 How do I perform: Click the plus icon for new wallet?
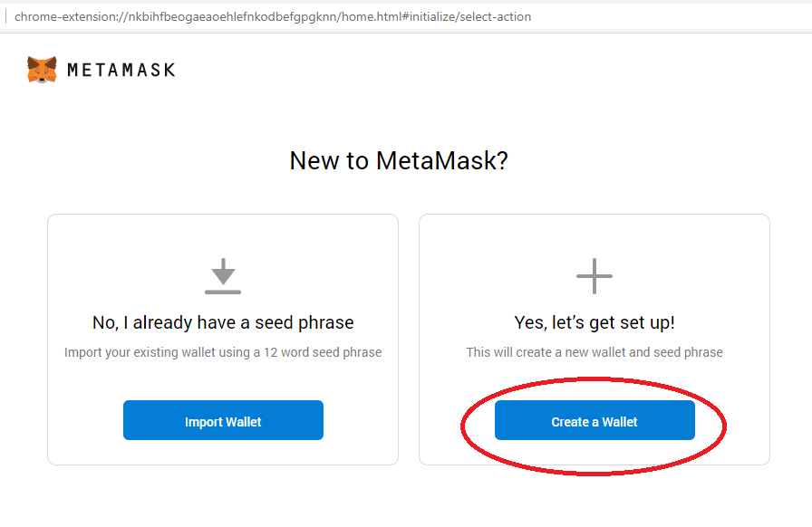coord(594,275)
